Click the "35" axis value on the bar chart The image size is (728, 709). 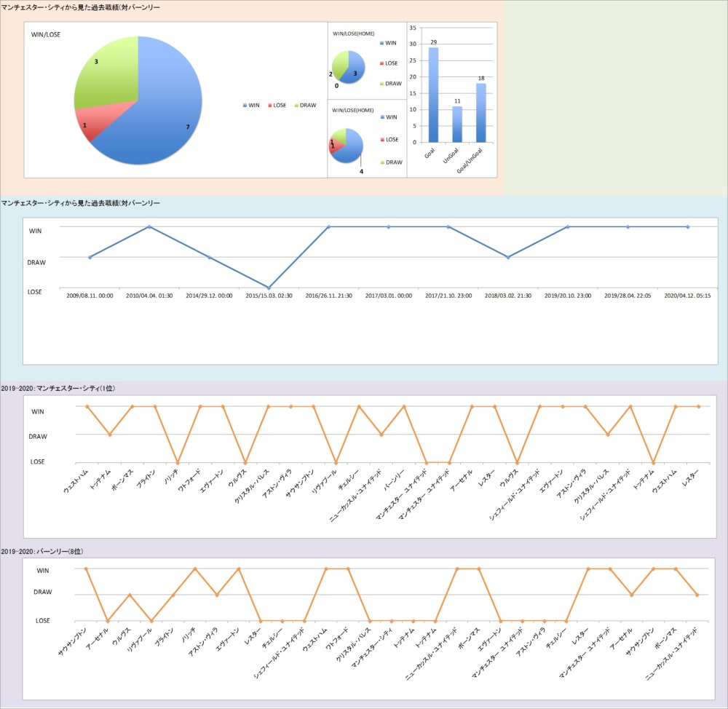413,28
